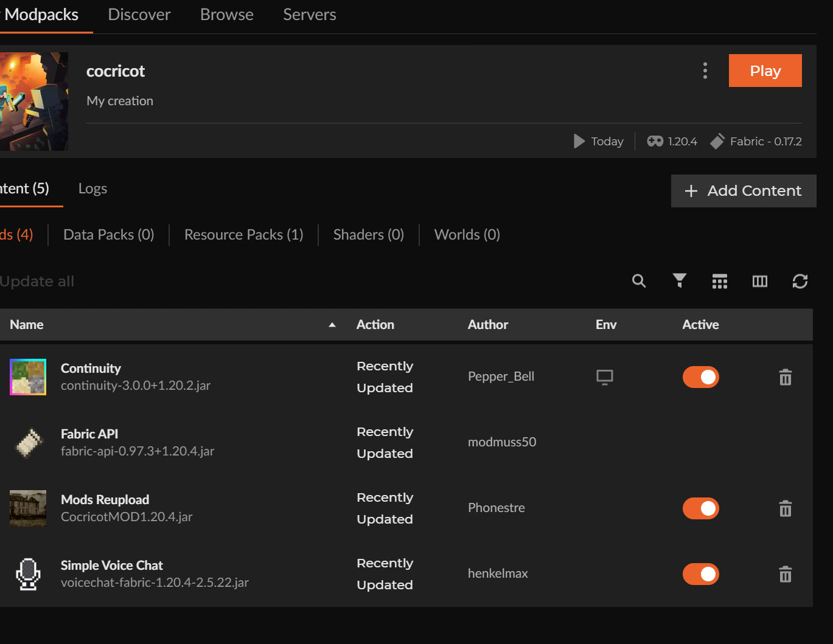Click the cocricot modpack cover image

click(34, 102)
